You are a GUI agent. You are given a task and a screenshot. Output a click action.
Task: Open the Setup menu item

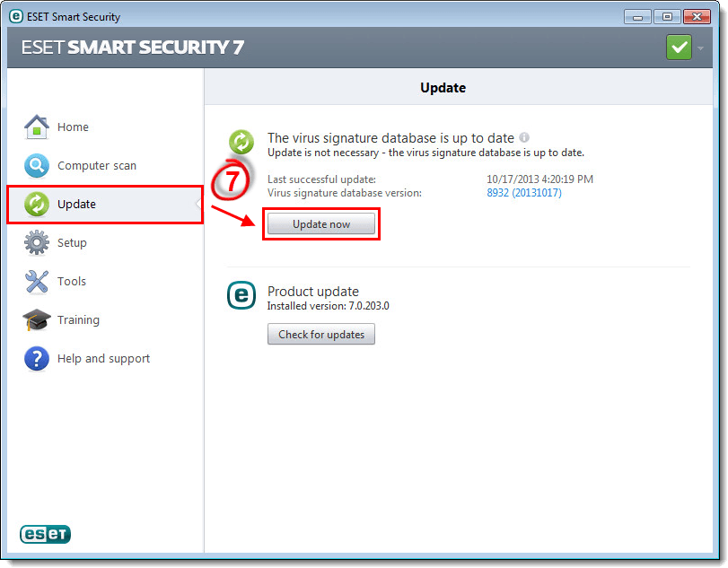click(x=72, y=243)
